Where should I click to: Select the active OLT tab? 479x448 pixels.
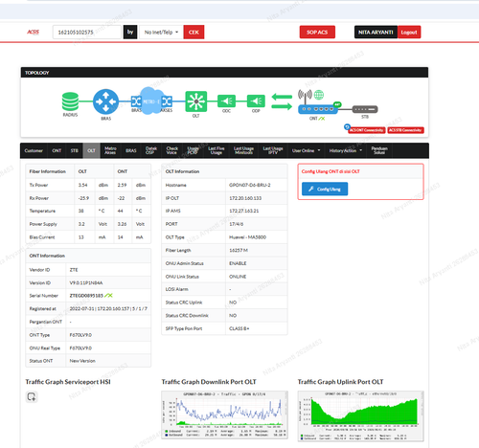pos(91,150)
